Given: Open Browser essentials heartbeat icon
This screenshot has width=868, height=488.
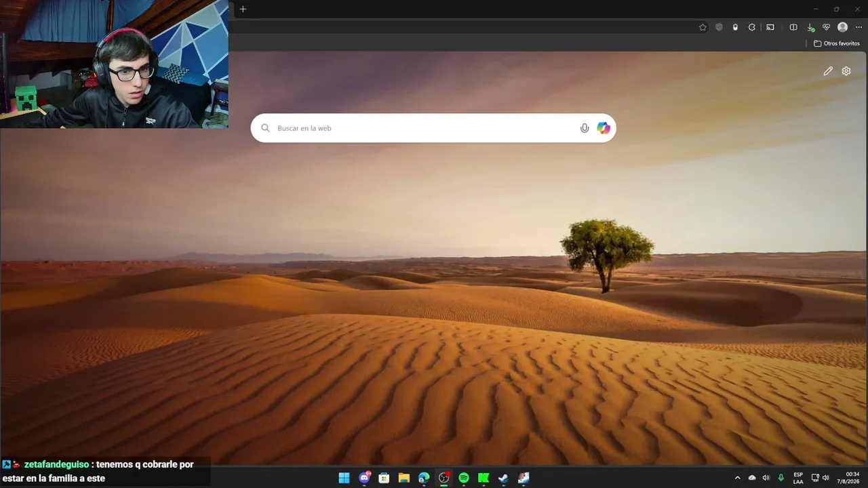Looking at the screenshot, I should (x=826, y=27).
